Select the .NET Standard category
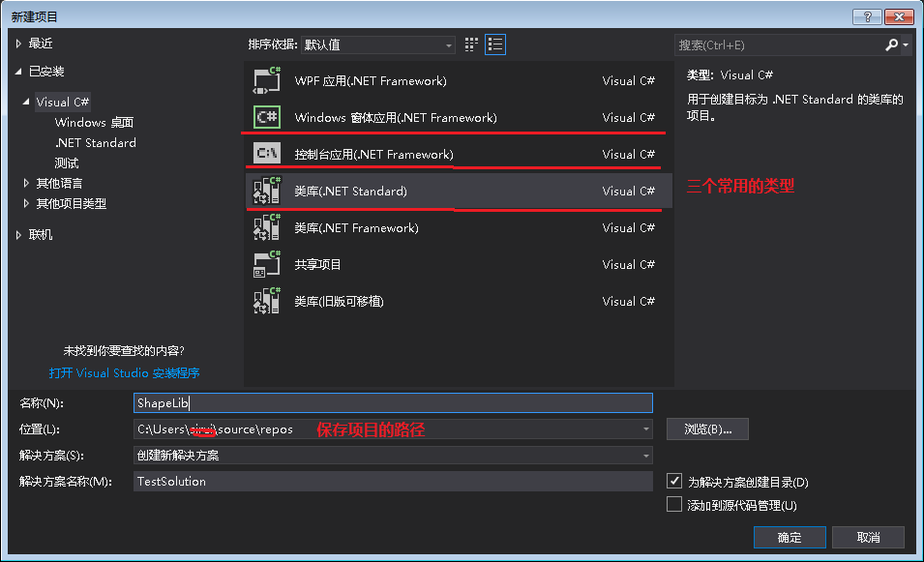This screenshot has height=562, width=924. tap(96, 142)
